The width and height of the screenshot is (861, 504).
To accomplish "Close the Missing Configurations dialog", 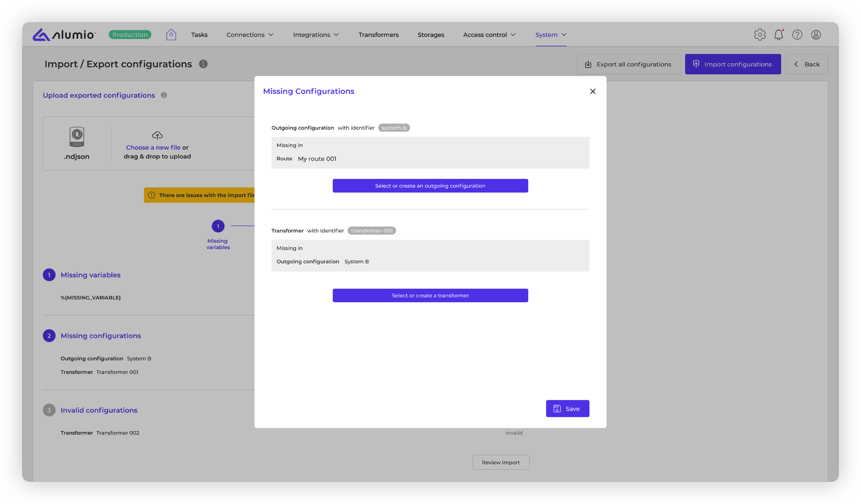I will tap(592, 91).
